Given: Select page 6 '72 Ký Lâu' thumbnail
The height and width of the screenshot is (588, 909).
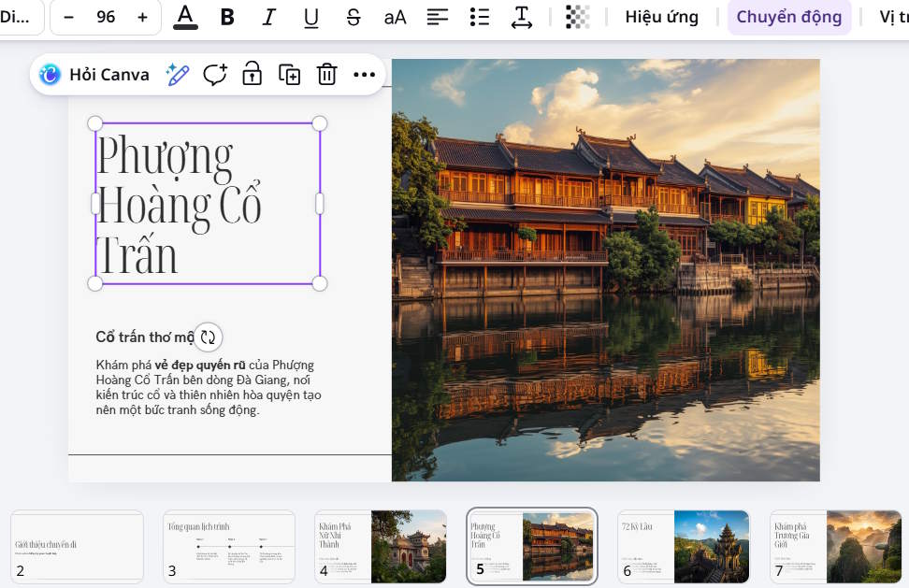Looking at the screenshot, I should click(683, 547).
